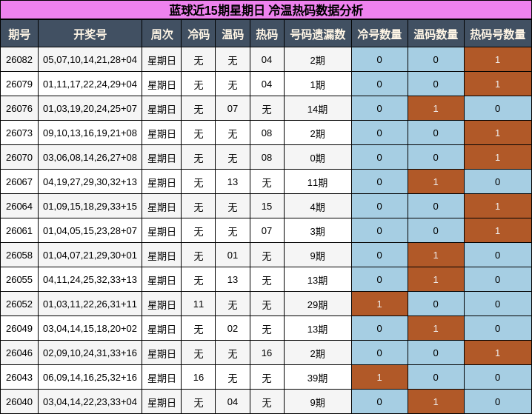Image resolution: width=532 pixels, height=414 pixels.
Task: Select draw numbers 03,04,14,22,23,33+04
Action: pyautogui.click(x=90, y=401)
